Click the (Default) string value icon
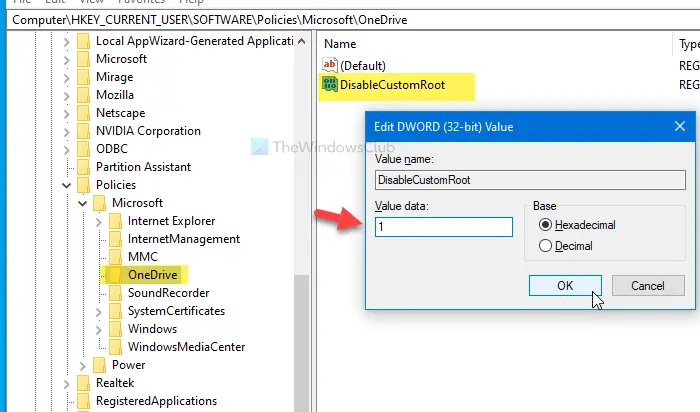The height and width of the screenshot is (412, 700). [x=329, y=65]
